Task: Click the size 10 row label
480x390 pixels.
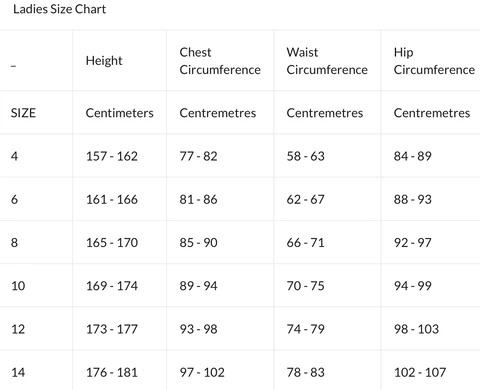Action: pyautogui.click(x=18, y=286)
